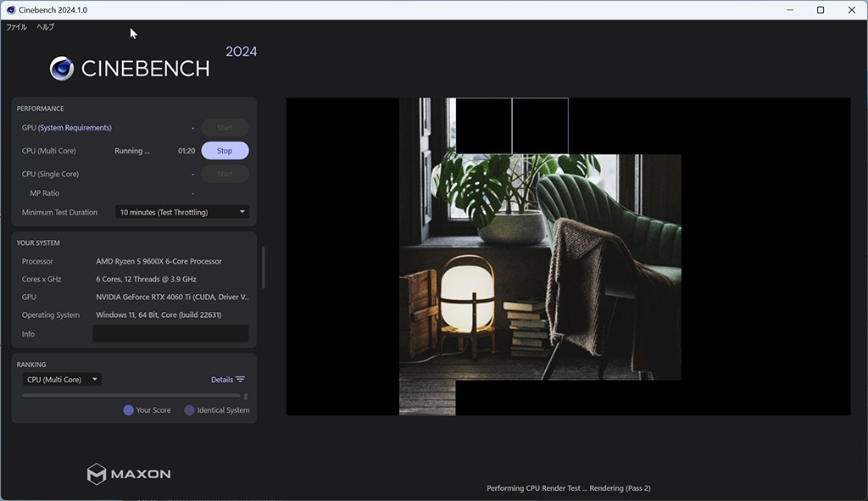This screenshot has height=501, width=868.
Task: Open the GPU System Requirements link
Action: [x=75, y=127]
